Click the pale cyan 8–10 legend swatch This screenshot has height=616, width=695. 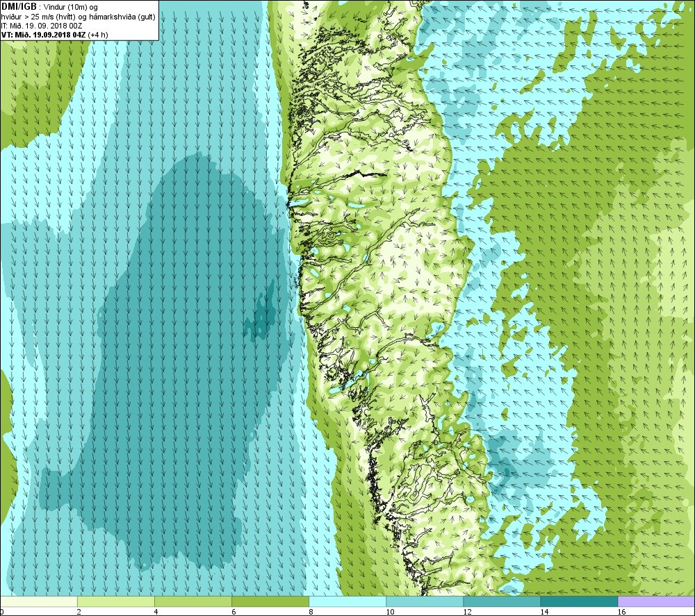click(347, 601)
